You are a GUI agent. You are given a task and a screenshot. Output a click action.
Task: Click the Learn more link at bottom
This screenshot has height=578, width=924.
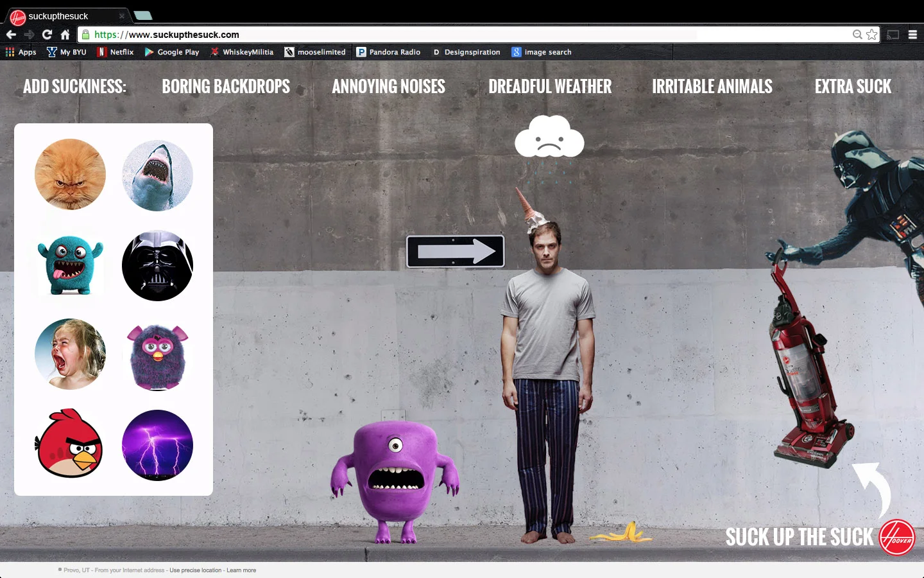point(241,570)
